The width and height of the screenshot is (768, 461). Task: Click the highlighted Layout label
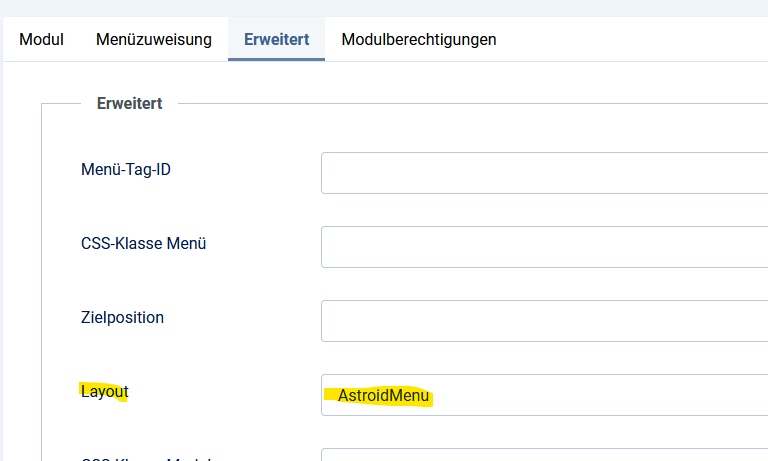[104, 391]
